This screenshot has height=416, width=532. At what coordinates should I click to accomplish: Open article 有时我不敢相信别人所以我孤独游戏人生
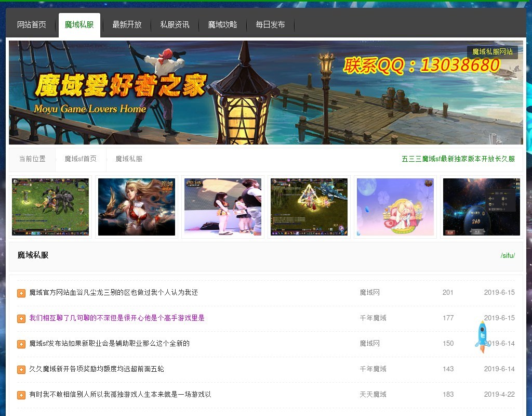click(120, 394)
